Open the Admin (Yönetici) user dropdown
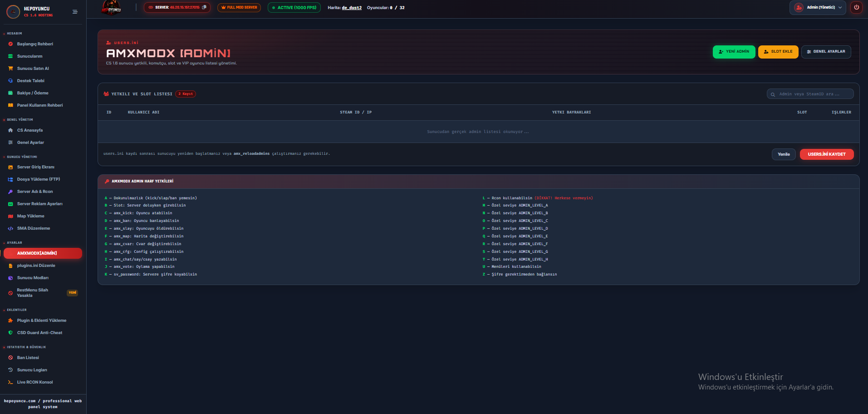Screen dimensions: 868x414 click(x=818, y=7)
